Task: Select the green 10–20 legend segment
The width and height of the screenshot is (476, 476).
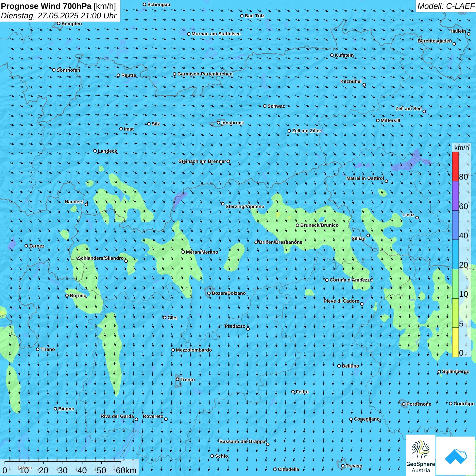Action: [455, 284]
